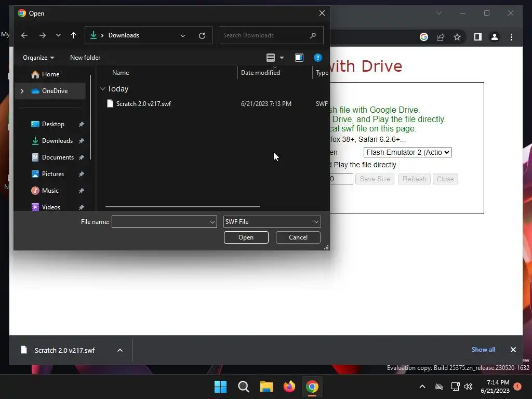532x399 pixels.
Task: Click the Search Downloads field
Action: click(271, 35)
